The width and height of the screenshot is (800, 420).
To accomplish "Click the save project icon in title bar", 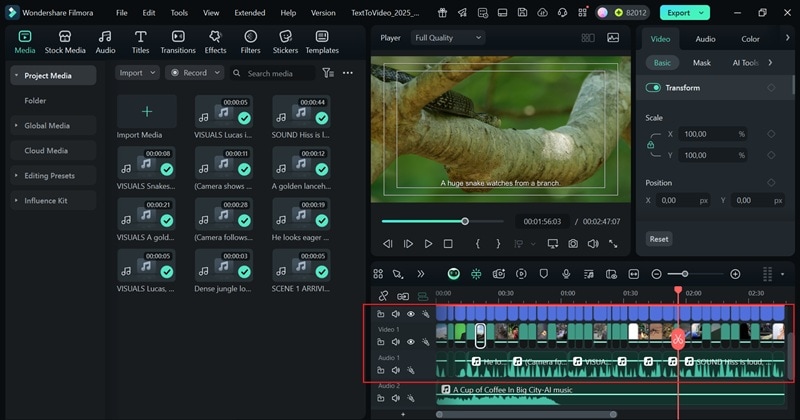I will point(522,13).
